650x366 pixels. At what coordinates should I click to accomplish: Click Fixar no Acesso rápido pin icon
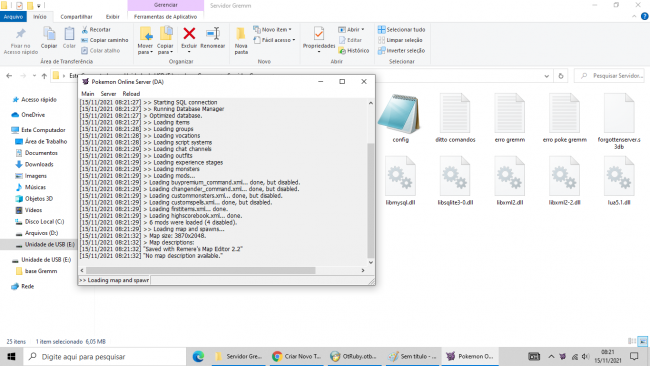point(20,34)
